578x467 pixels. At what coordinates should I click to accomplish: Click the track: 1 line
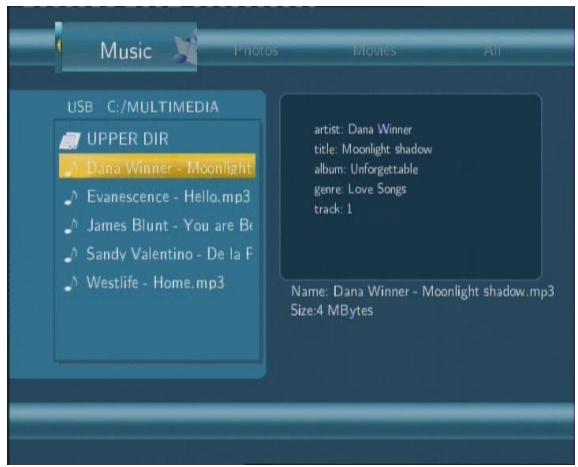pos(333,209)
